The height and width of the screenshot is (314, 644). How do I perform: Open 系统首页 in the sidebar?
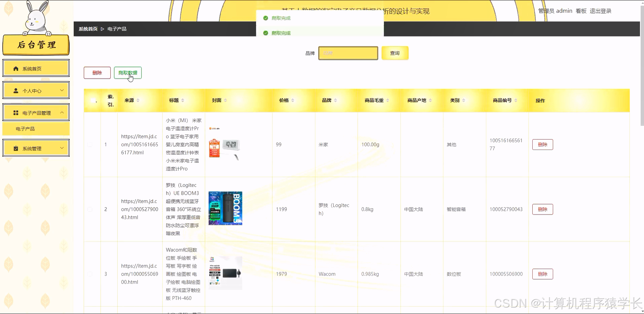(x=36, y=68)
